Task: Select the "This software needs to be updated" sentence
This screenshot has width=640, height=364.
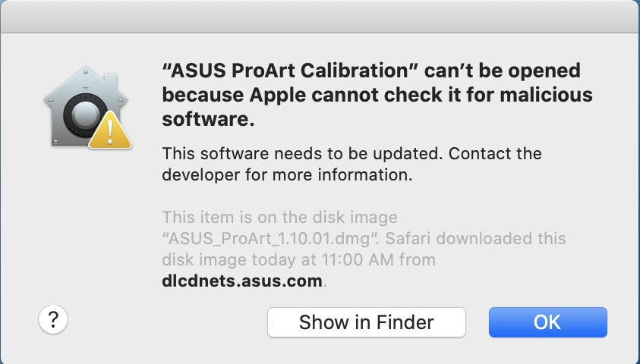Action: [x=302, y=154]
